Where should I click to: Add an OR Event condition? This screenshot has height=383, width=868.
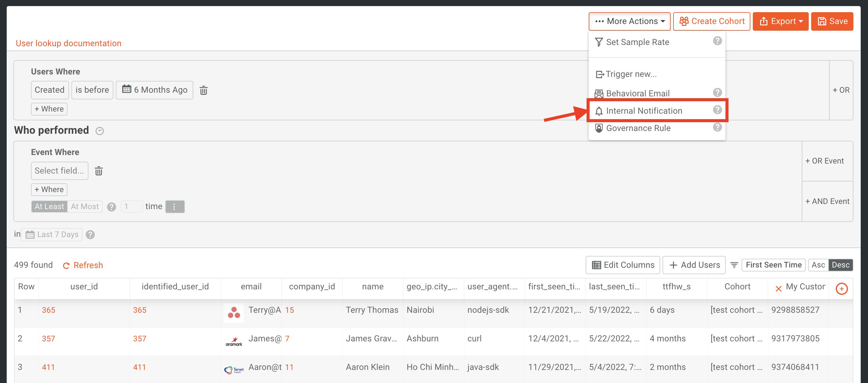click(x=827, y=161)
